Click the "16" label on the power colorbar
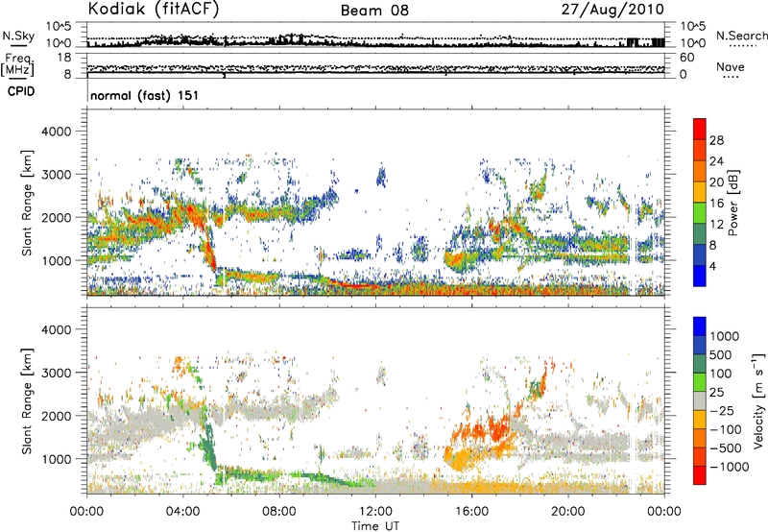Image resolution: width=768 pixels, height=532 pixels. coord(716,204)
